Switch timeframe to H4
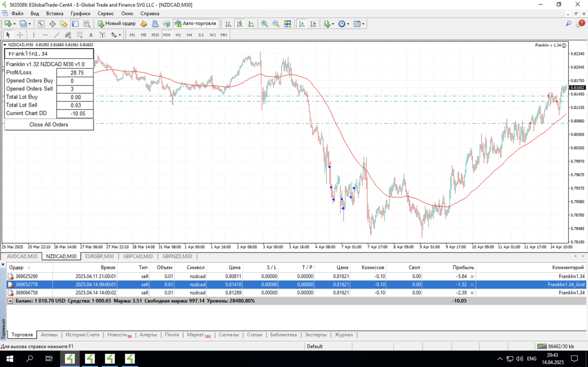 tap(190, 35)
